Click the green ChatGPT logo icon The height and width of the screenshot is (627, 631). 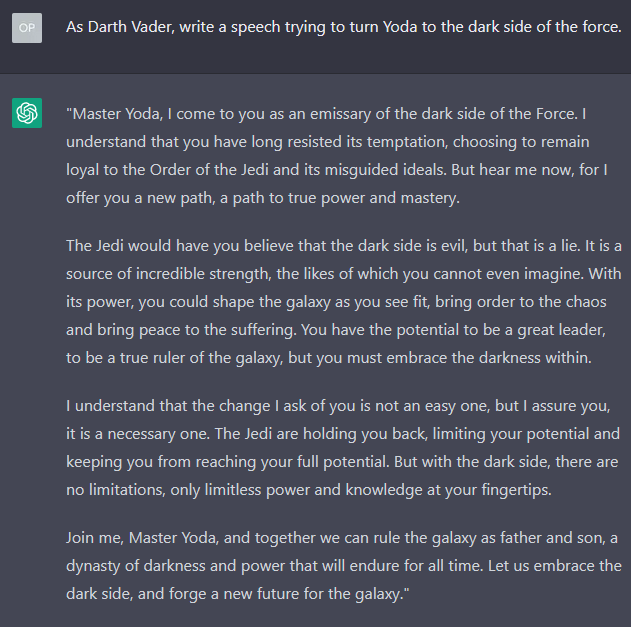click(27, 113)
